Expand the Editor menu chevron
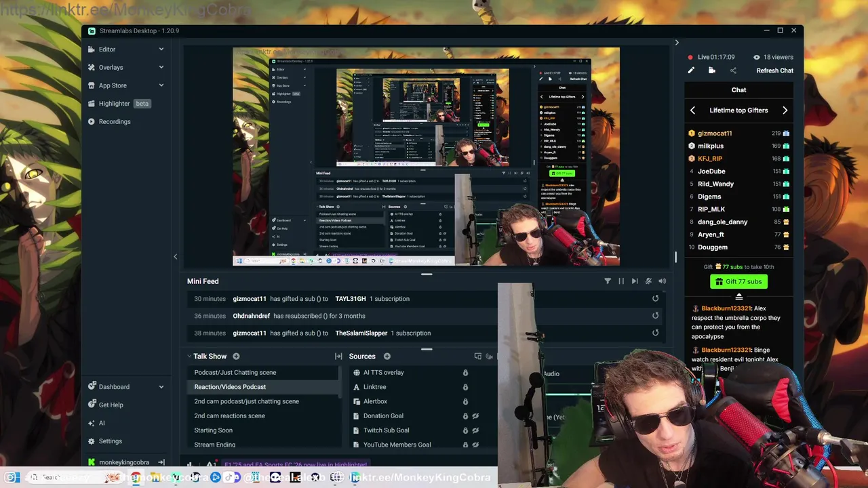The height and width of the screenshot is (488, 868). click(161, 49)
